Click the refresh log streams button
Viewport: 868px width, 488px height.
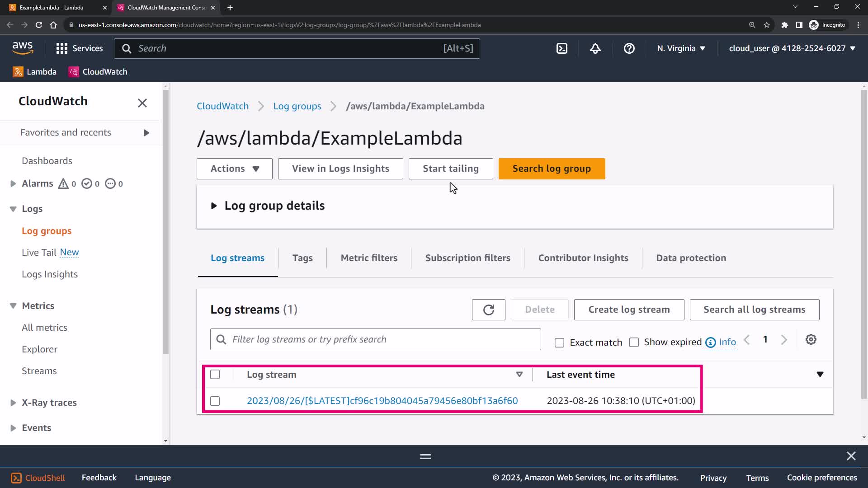click(x=488, y=310)
